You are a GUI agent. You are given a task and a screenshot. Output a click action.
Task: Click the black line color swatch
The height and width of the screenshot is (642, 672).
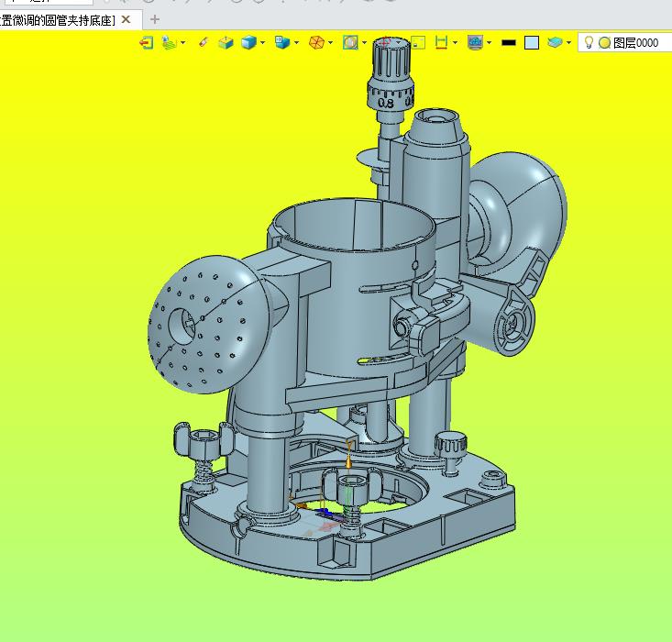point(509,43)
